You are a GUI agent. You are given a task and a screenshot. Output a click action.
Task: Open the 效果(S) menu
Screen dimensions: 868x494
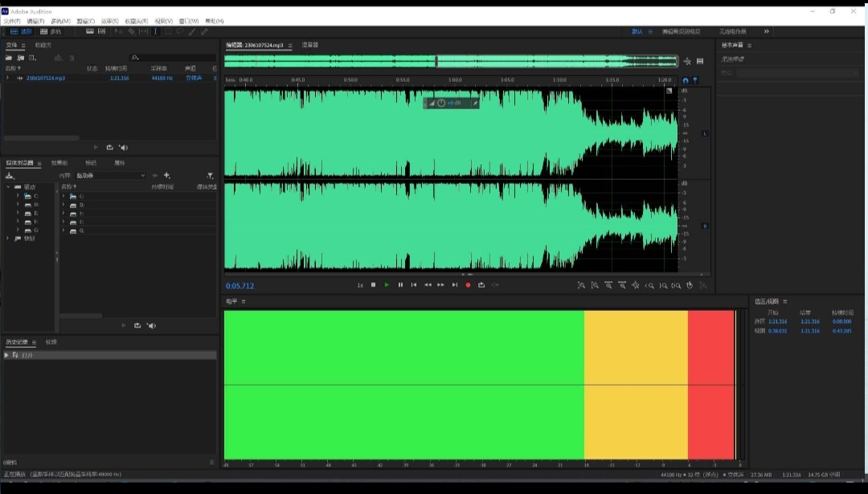pos(109,21)
